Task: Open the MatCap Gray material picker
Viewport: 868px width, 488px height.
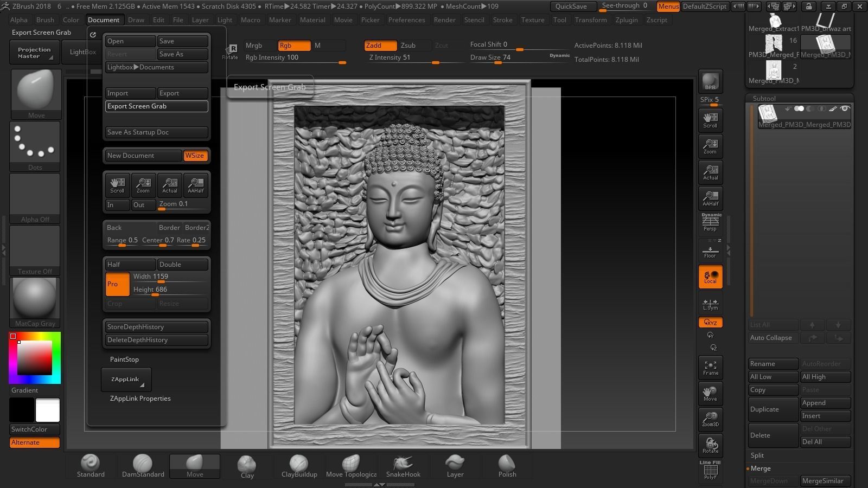Action: pos(35,302)
